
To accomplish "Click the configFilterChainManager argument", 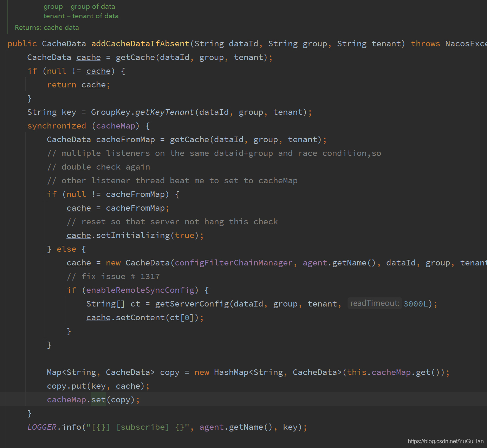I will click(233, 263).
